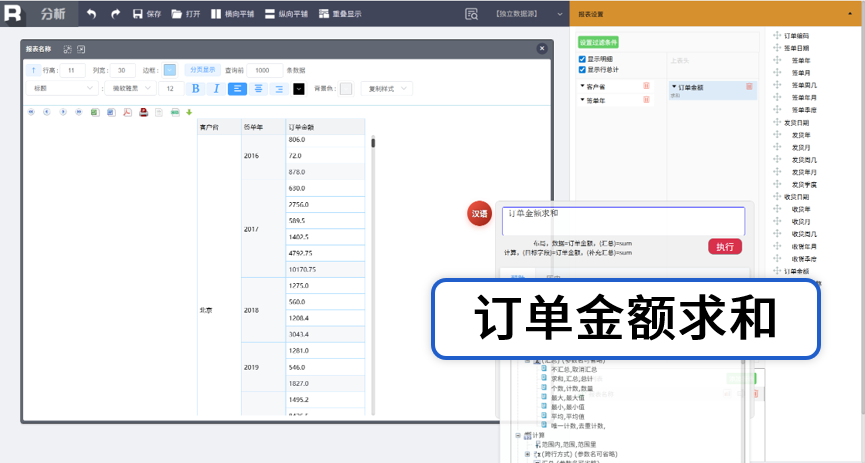The image size is (865, 463).
Task: Click the redo arrow in top toolbar
Action: (x=116, y=14)
